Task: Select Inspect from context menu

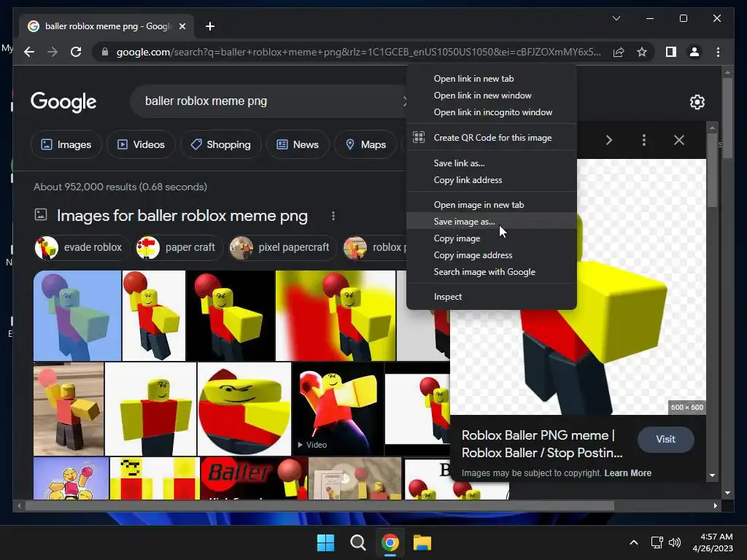Action: (492, 297)
